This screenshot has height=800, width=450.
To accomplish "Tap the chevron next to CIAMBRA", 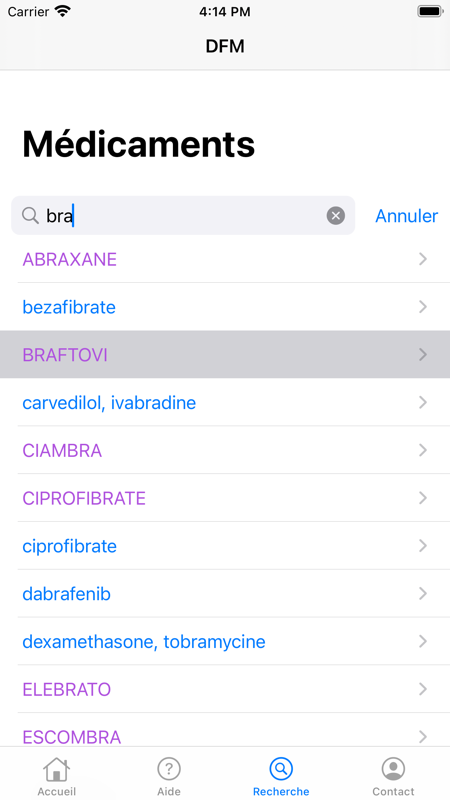I will point(423,450).
